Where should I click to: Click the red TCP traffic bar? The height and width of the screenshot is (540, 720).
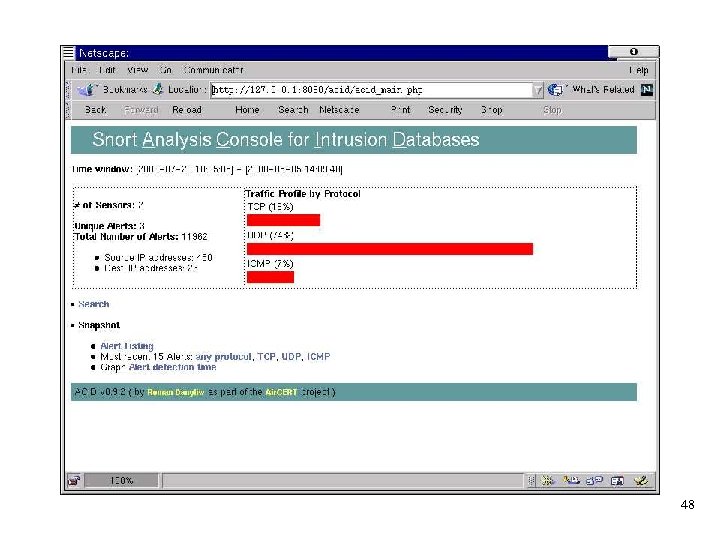click(283, 220)
